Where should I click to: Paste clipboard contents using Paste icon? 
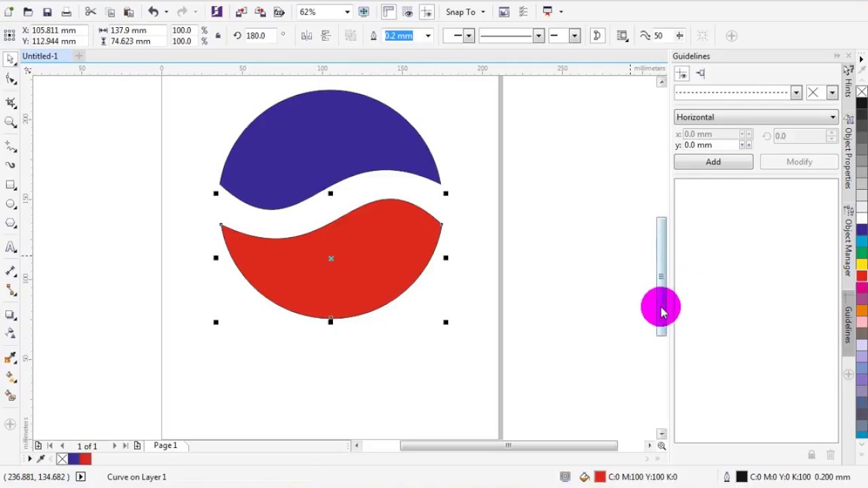(129, 12)
